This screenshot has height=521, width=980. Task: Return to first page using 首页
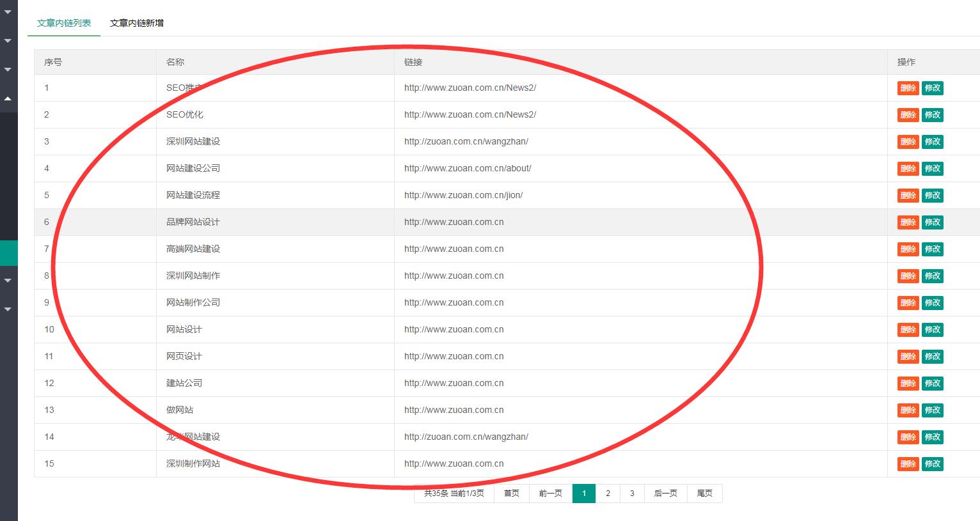tap(511, 494)
